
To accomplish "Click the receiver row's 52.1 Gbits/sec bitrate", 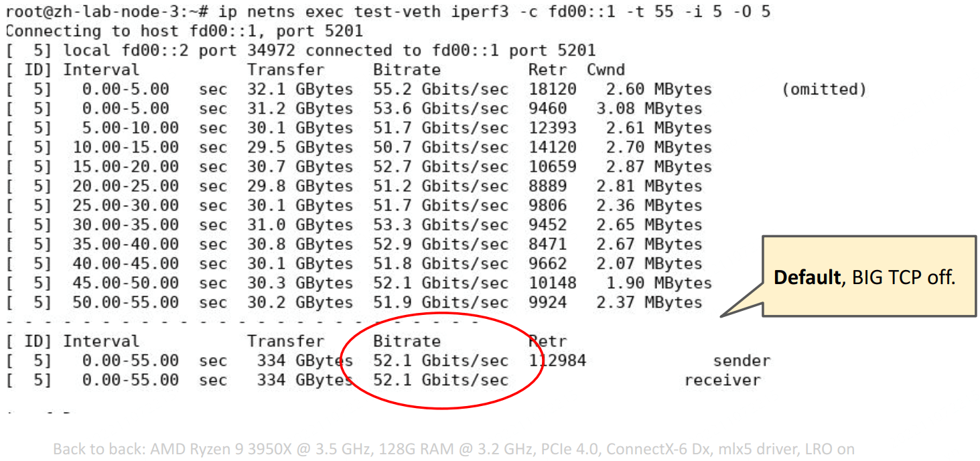I will pos(440,380).
